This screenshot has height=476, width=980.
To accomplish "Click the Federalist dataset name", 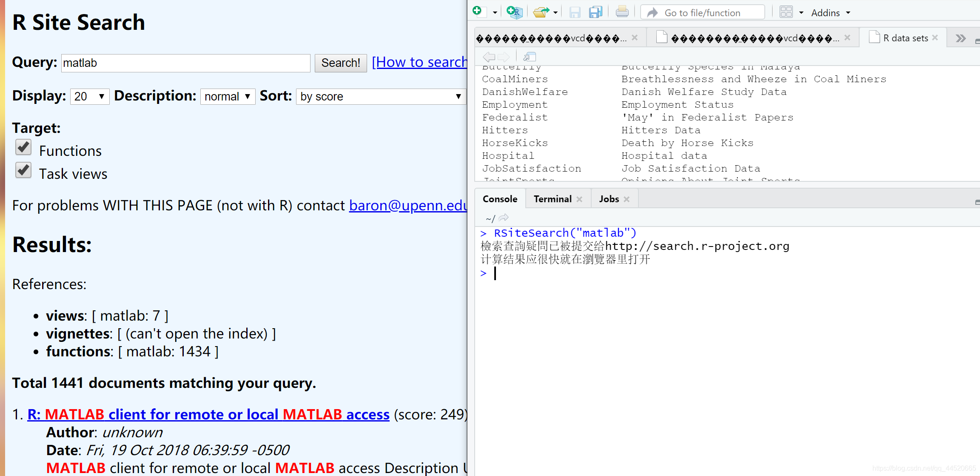I will [515, 118].
